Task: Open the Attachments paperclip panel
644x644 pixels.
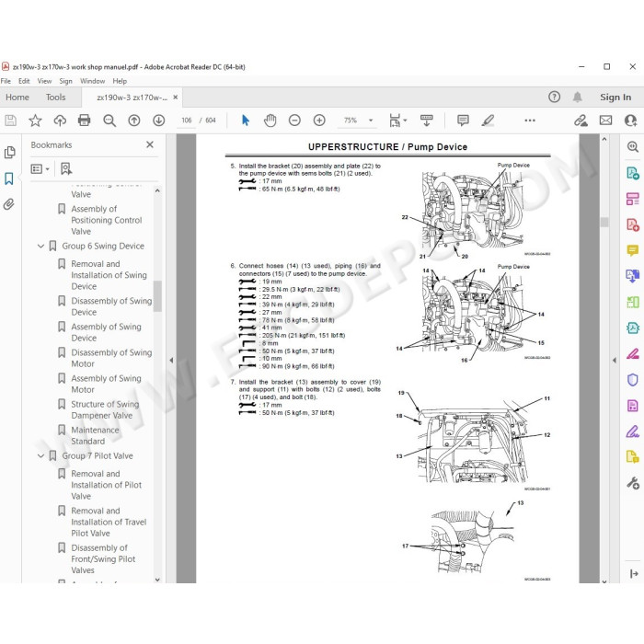Action: click(9, 204)
